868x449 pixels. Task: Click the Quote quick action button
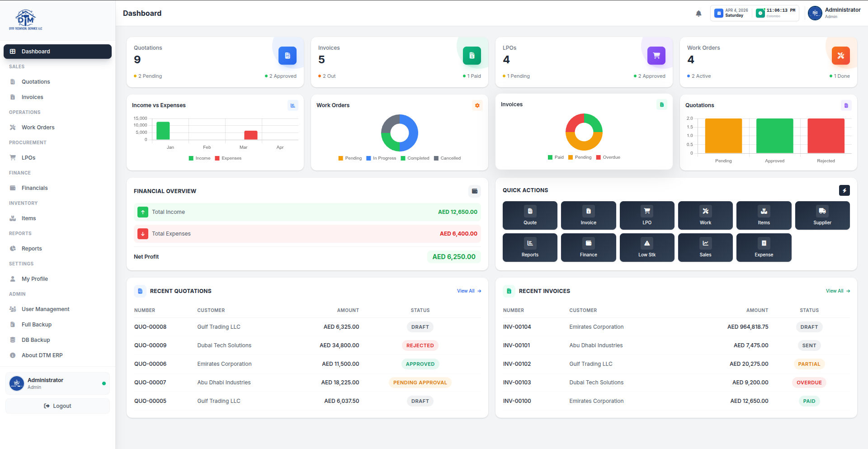click(530, 216)
